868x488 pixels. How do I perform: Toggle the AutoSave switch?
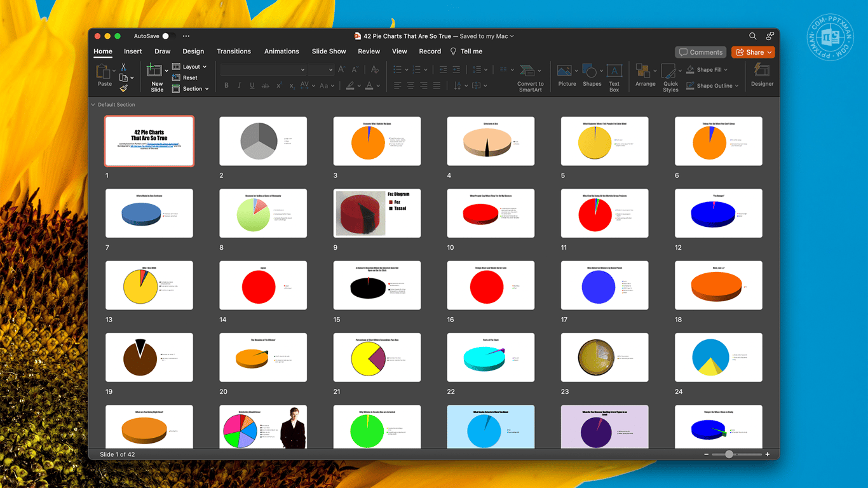168,36
